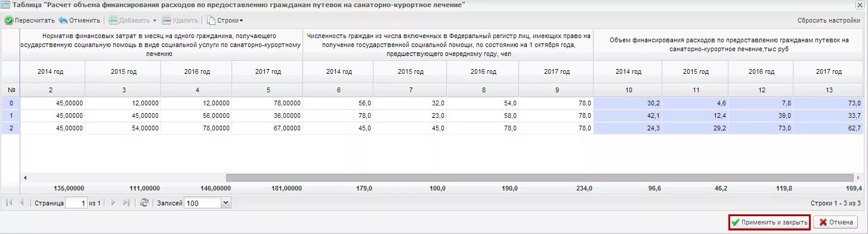Viewport: 868px width, 234px height.
Task: Click Применить и закрыть button
Action: click(x=770, y=222)
